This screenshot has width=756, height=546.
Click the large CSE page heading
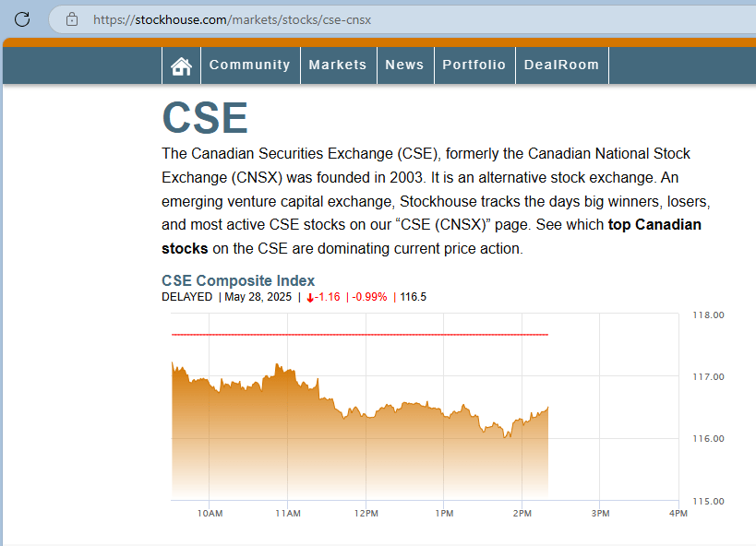tap(205, 118)
